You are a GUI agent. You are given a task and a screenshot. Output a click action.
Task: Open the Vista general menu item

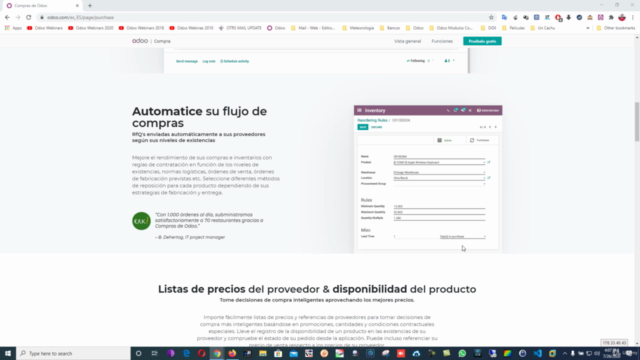tap(407, 41)
